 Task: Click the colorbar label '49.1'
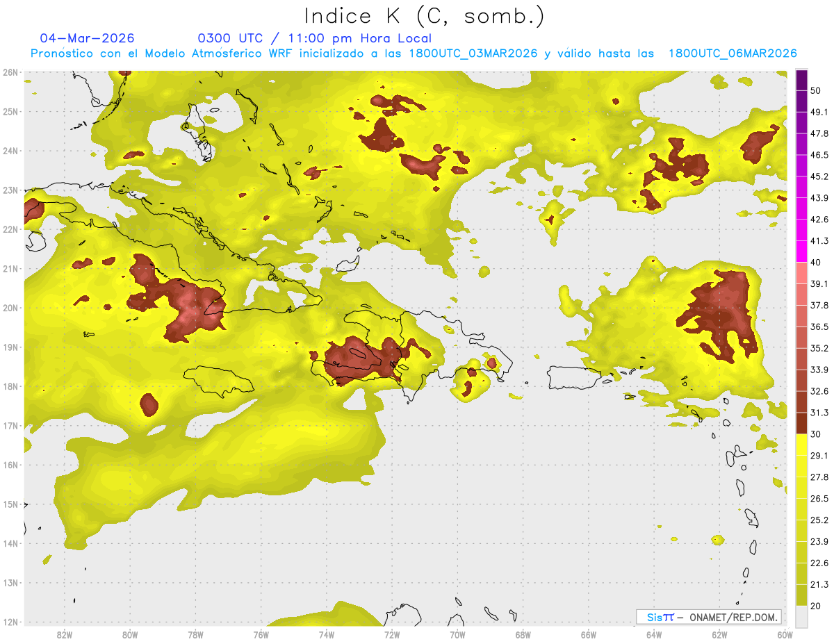click(819, 112)
